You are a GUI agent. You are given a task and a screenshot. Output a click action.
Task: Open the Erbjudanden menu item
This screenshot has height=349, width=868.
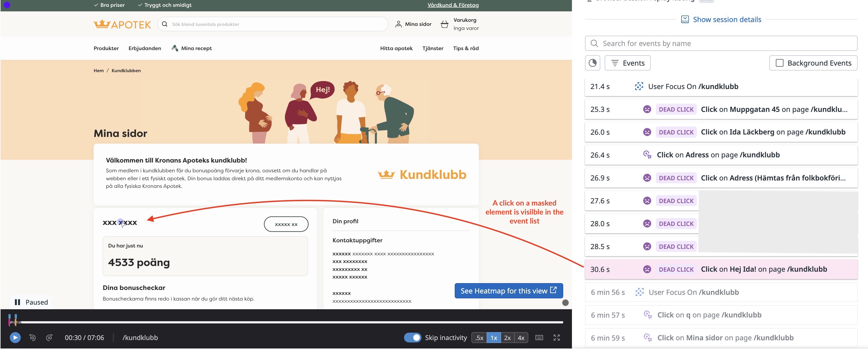144,48
